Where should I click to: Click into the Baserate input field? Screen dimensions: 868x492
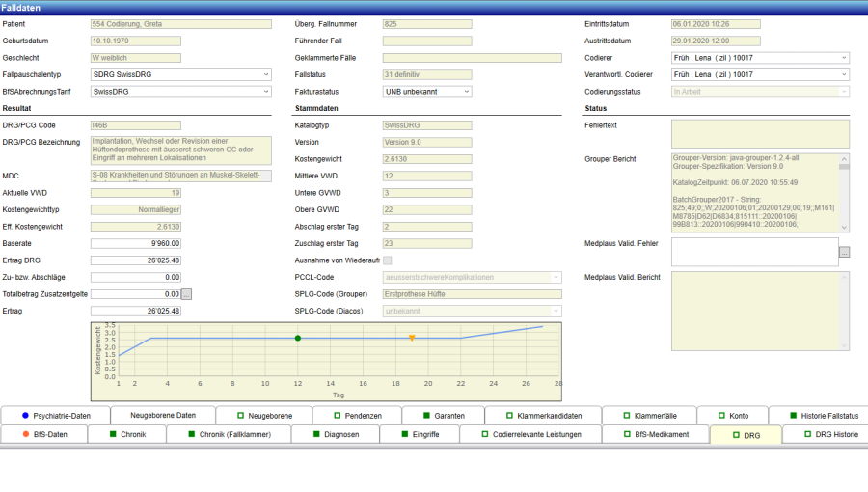pos(136,243)
